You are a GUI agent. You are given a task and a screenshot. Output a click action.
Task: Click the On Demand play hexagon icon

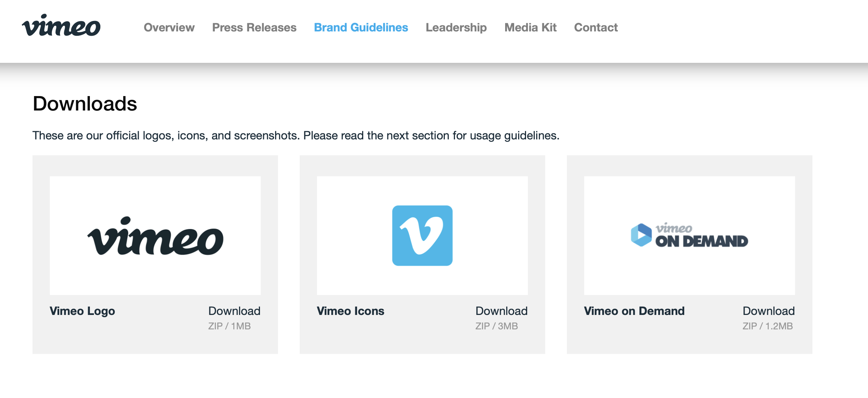click(x=641, y=235)
